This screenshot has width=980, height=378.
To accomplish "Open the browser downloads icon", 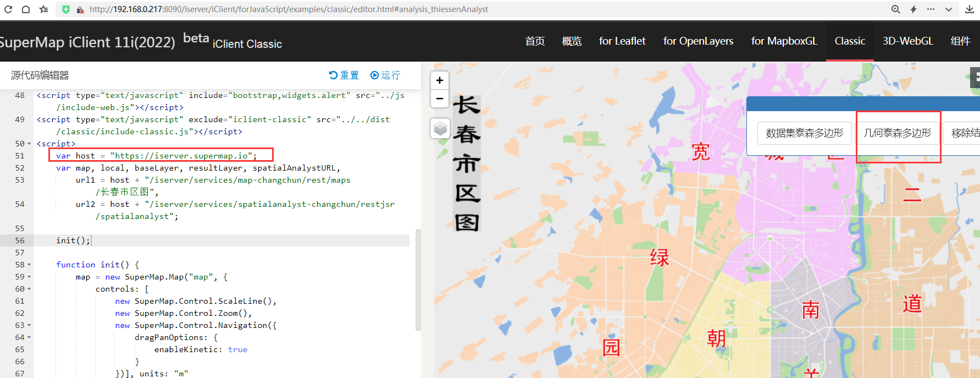I will pos(970,9).
